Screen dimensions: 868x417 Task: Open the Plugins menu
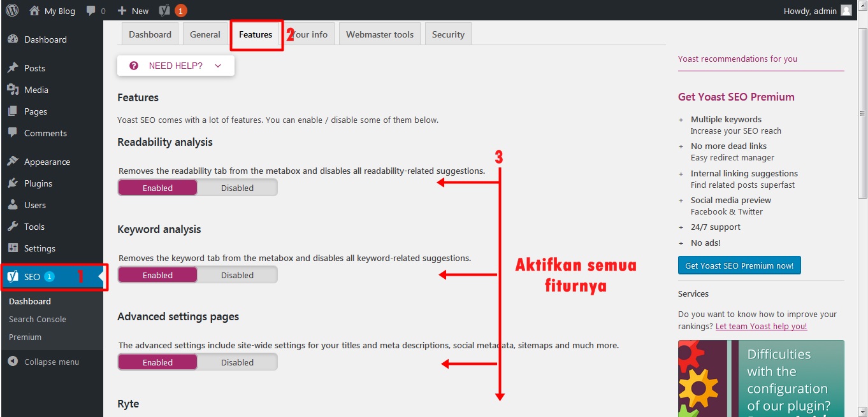click(x=38, y=183)
